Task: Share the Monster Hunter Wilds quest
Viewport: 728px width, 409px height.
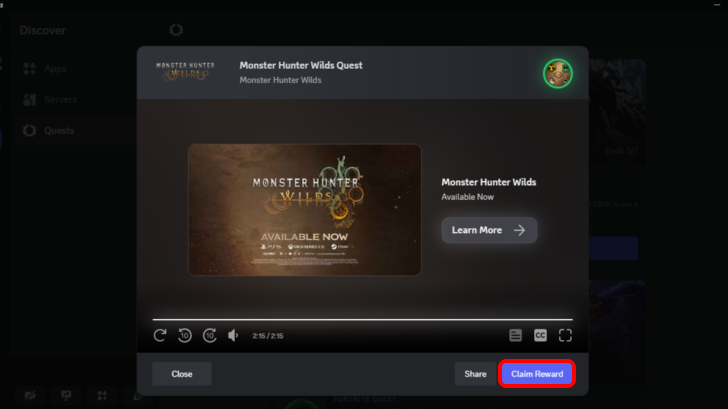Action: [x=475, y=374]
